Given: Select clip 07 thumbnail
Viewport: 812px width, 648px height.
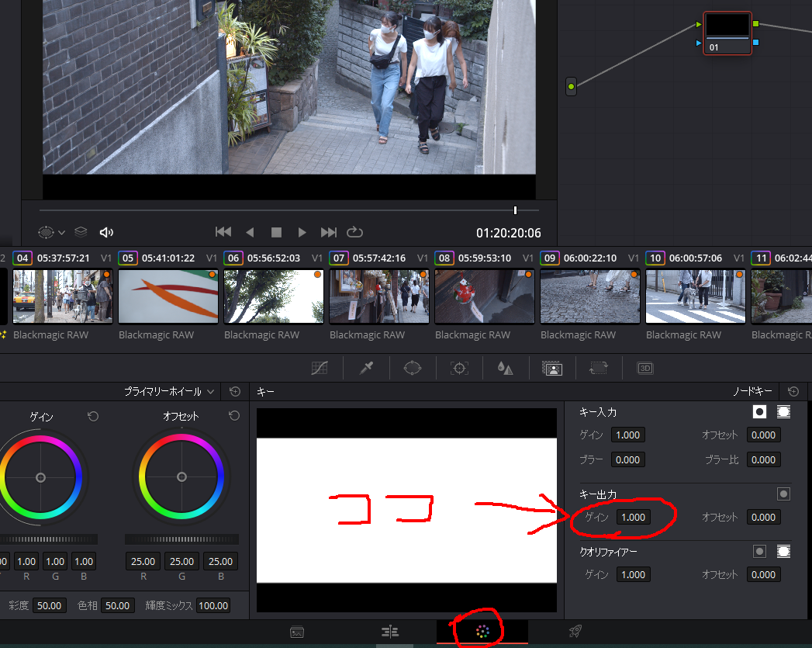Looking at the screenshot, I should pos(379,296).
